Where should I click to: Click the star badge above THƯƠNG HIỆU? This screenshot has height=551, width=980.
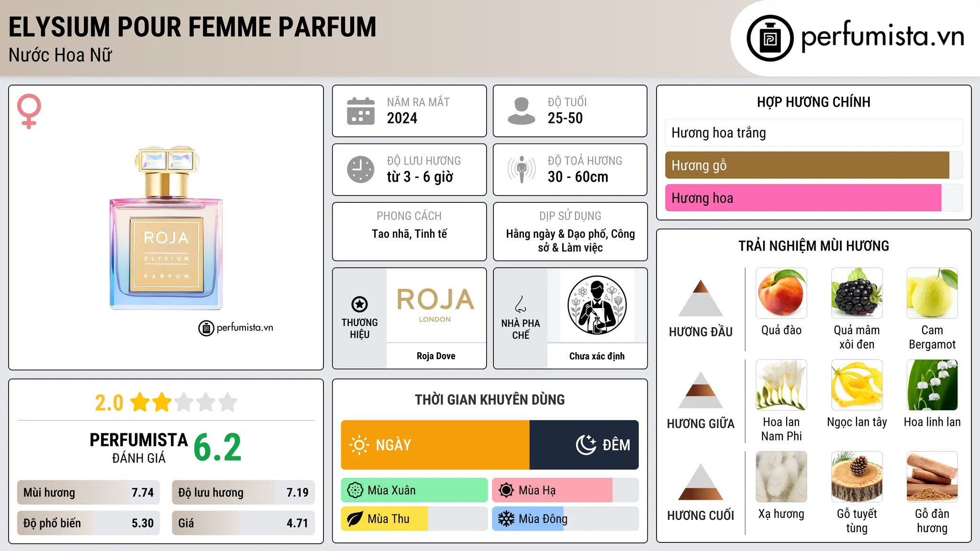point(359,304)
